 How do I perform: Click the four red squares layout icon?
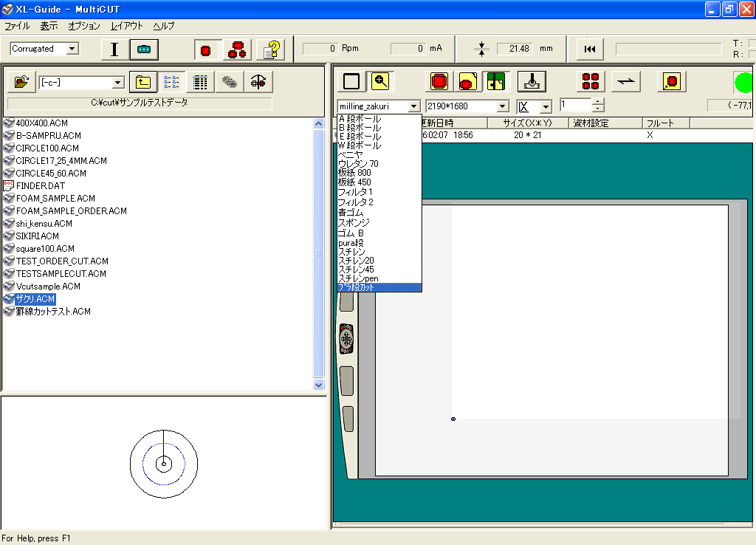point(590,81)
